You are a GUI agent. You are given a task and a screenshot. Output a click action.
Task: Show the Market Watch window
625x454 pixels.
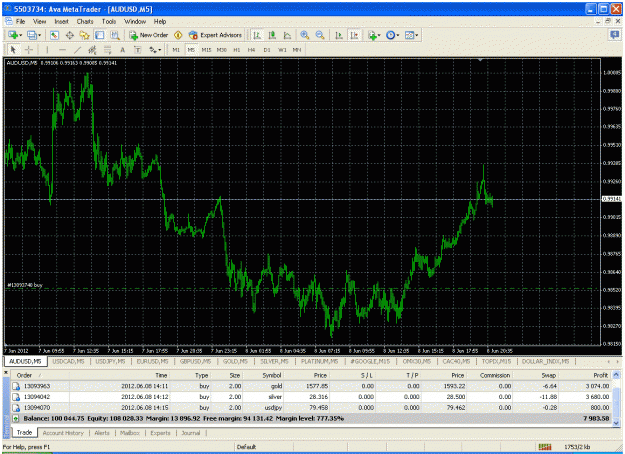click(x=55, y=35)
